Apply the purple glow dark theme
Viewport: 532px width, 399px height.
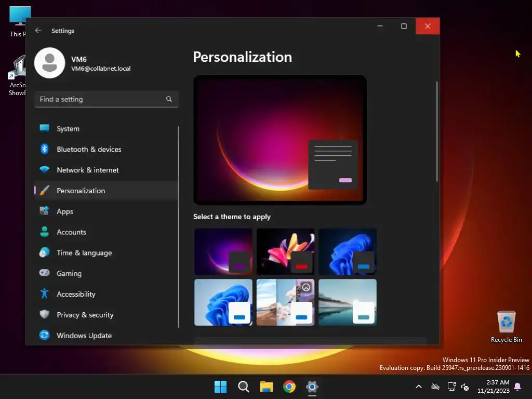(x=223, y=251)
